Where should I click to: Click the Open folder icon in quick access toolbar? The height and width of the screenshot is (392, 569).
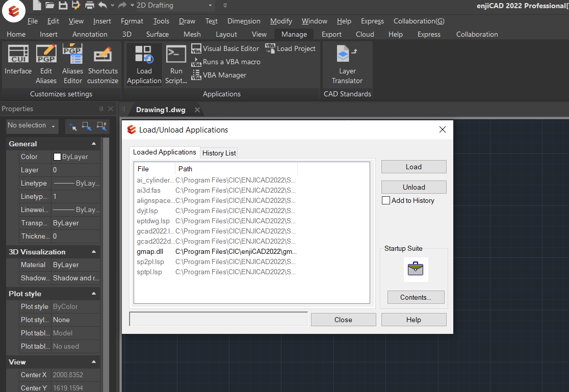pyautogui.click(x=50, y=5)
